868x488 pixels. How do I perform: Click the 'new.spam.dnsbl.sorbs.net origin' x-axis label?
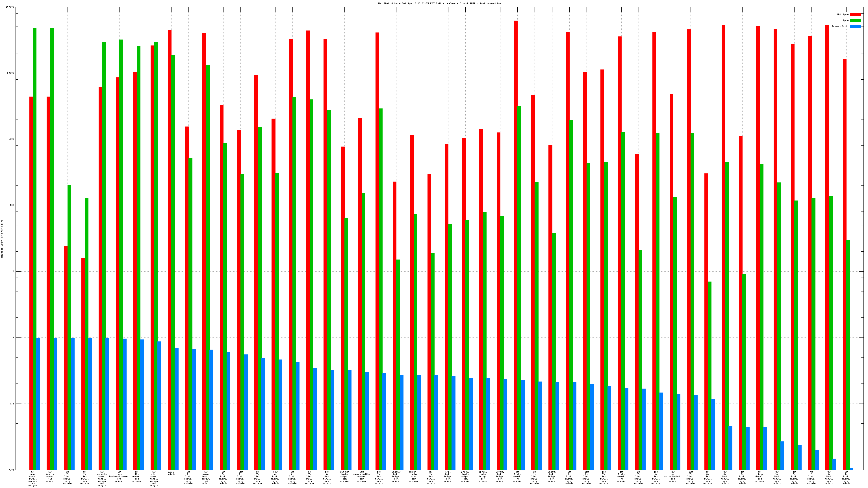(33, 479)
